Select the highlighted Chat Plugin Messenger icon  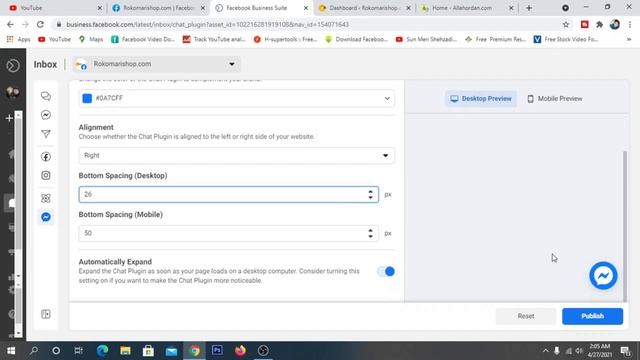click(x=46, y=217)
